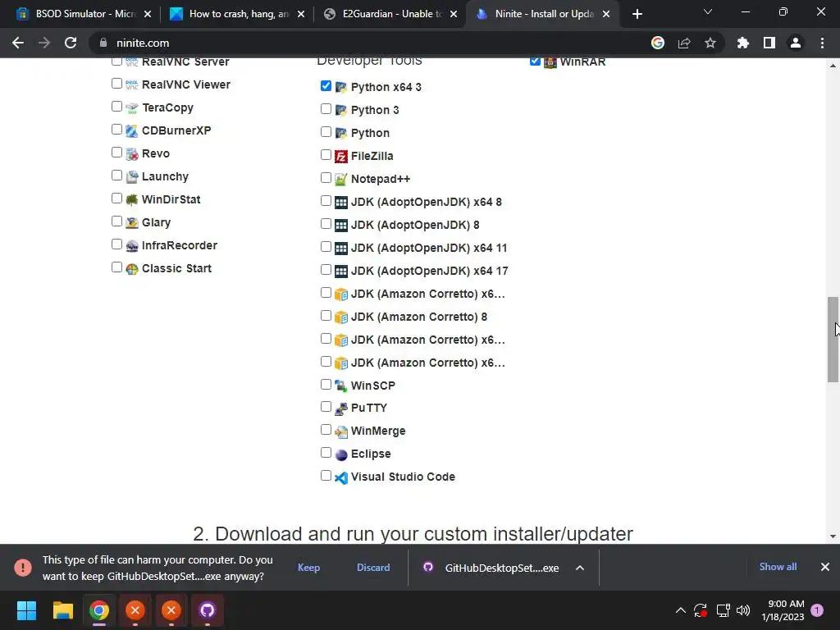Close the E2Guardian tab
The image size is (840, 630).
point(453,14)
